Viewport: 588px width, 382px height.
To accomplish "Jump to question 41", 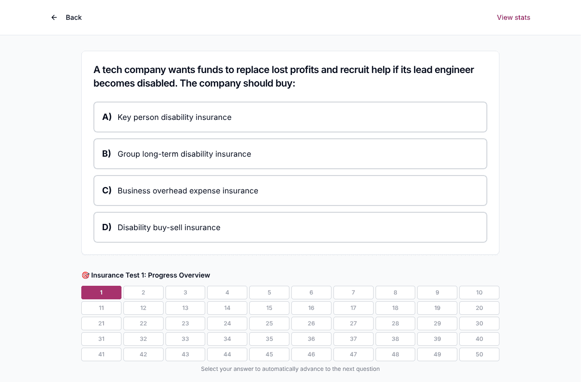I will coord(101,354).
